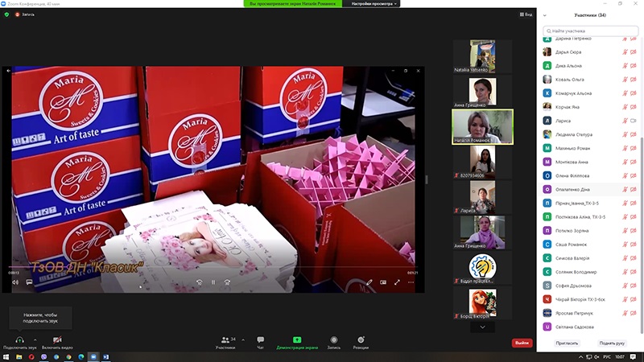Select Дика Альона in participants list
This screenshot has width=644, height=362.
(590, 66)
